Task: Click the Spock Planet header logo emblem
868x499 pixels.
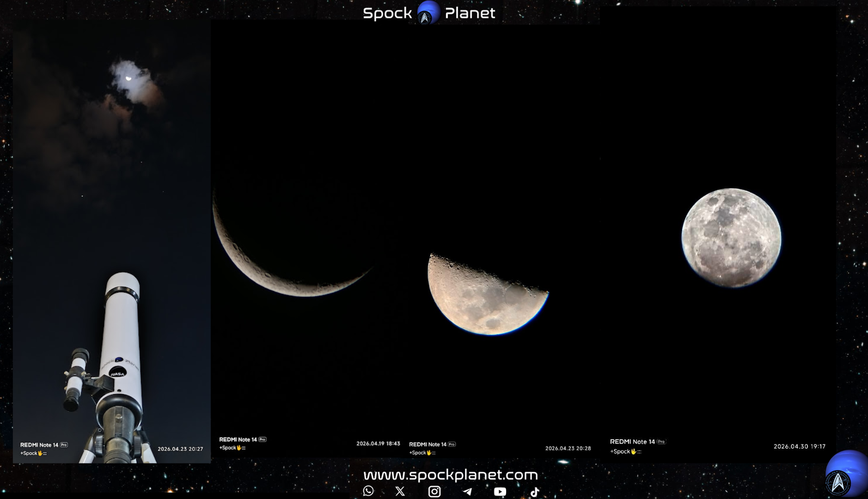Action: pyautogui.click(x=428, y=12)
